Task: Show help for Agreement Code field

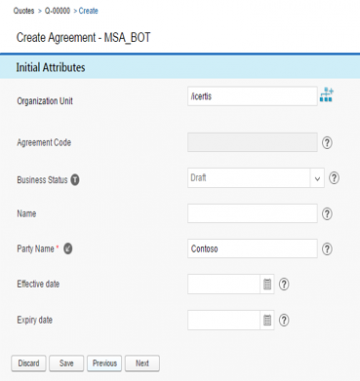Action: pos(327,143)
